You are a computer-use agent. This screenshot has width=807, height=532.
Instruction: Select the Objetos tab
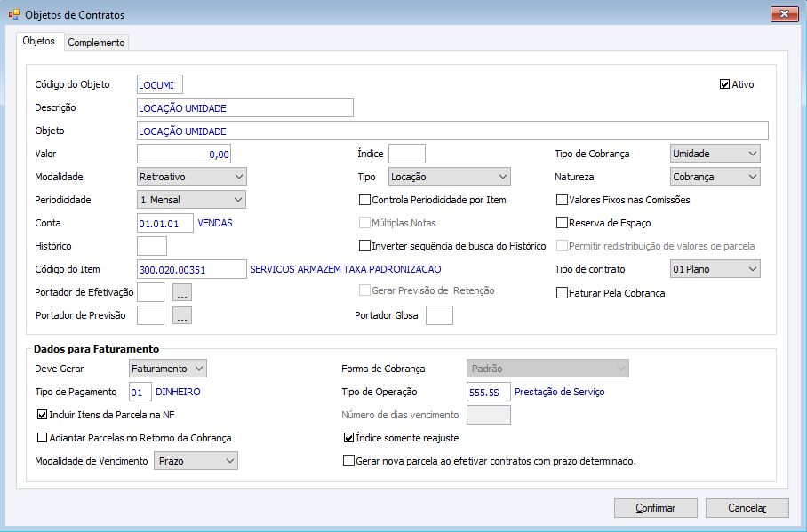[x=38, y=41]
